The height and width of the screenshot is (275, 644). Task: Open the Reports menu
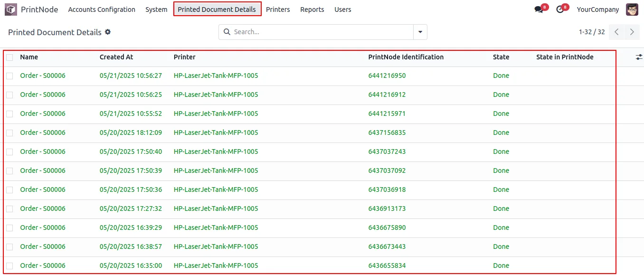[x=312, y=9]
